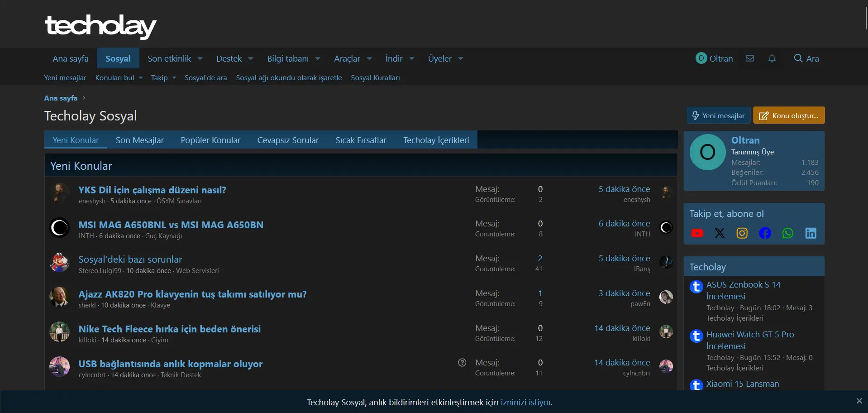868x413 pixels.
Task: Open the Sosyal'de ara link
Action: pos(206,78)
